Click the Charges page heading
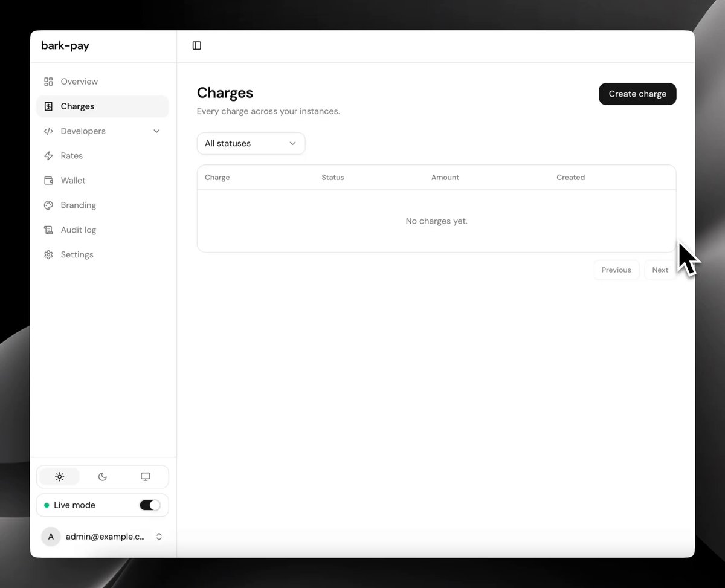Screen dimensions: 725x588 [225, 93]
